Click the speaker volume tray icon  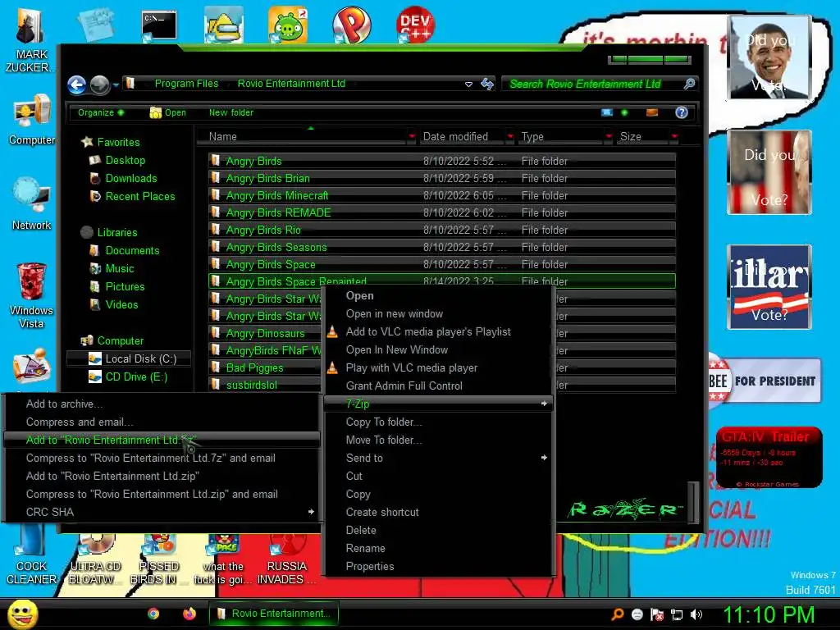coord(696,614)
